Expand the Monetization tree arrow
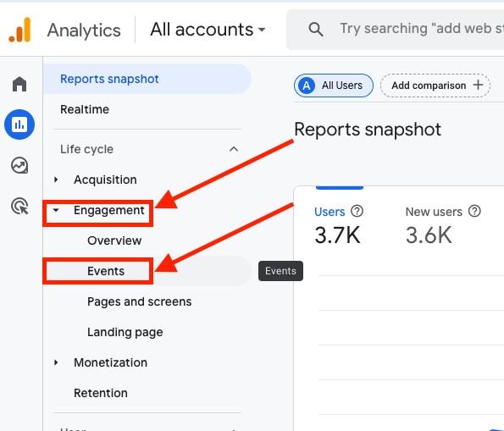This screenshot has height=431, width=504. pos(56,362)
